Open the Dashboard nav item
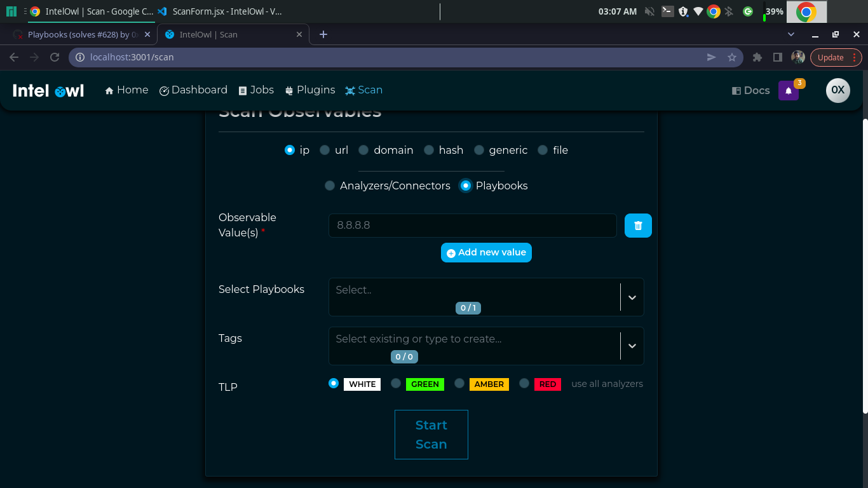The width and height of the screenshot is (868, 488). [193, 90]
